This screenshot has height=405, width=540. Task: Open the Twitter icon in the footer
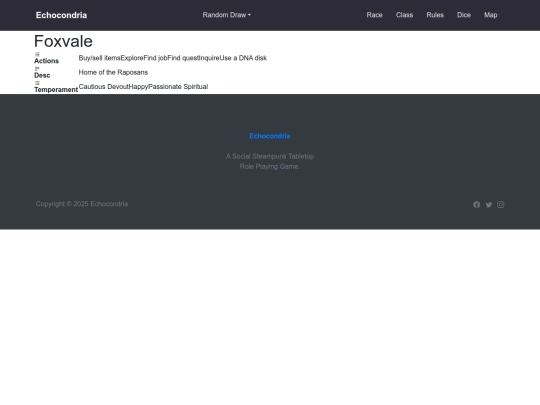tap(489, 205)
